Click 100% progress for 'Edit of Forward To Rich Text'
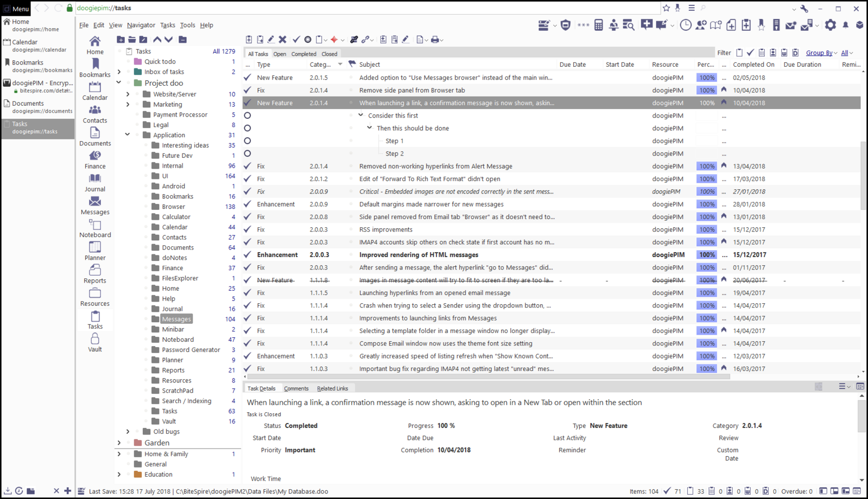This screenshot has width=868, height=499. 706,179
